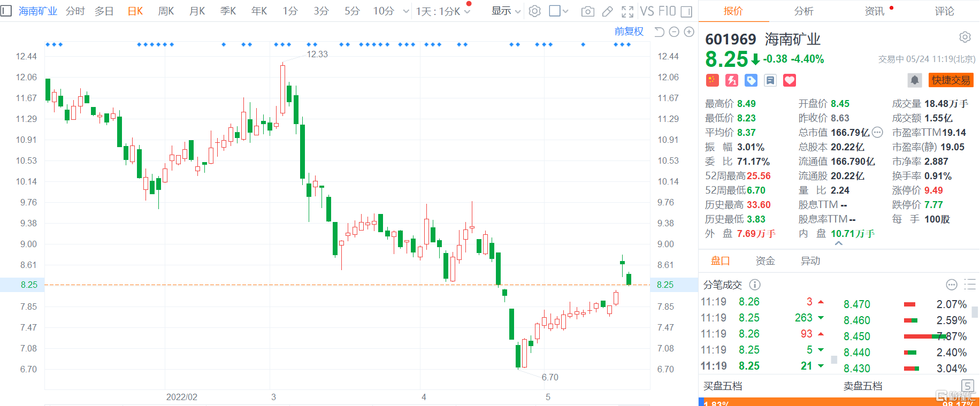This screenshot has height=406, width=980.
Task: Open more options in tick trades header
Action: [952, 285]
